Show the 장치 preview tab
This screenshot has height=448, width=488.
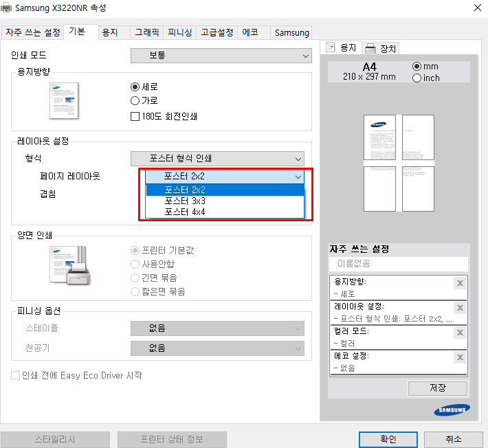(x=380, y=49)
